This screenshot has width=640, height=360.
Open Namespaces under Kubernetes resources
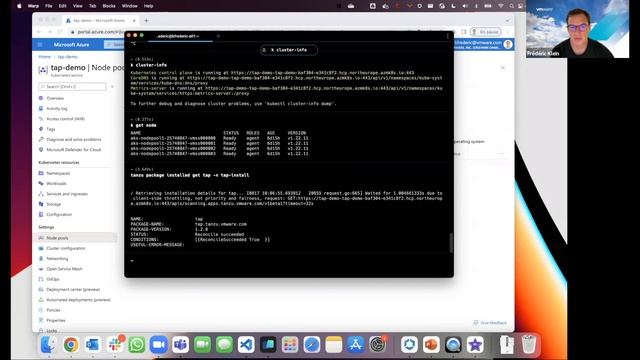(58, 173)
